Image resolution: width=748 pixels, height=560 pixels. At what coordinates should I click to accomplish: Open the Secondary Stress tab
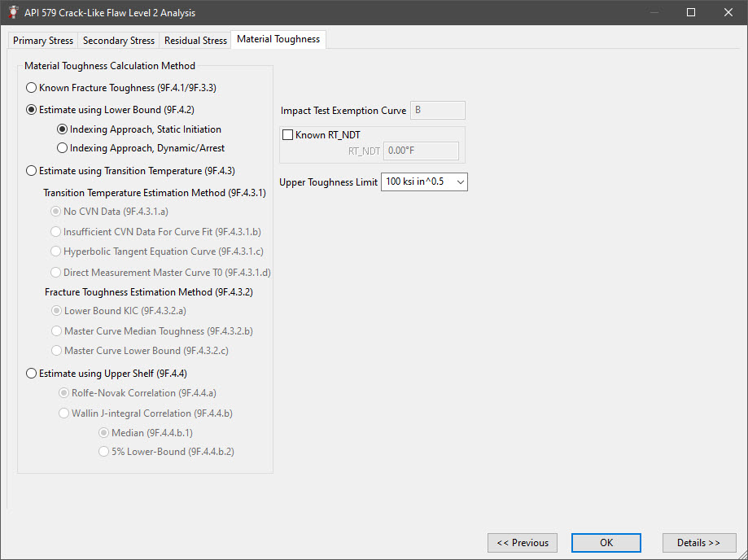[x=118, y=41]
